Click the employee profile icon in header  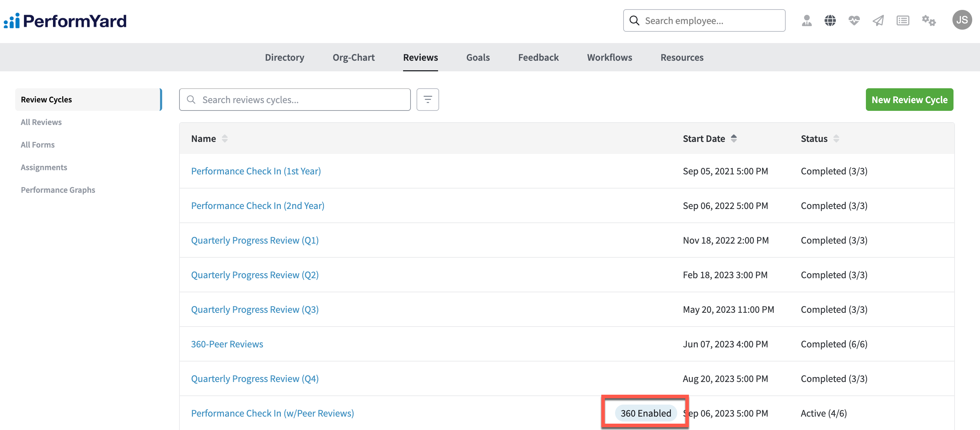(x=806, y=20)
